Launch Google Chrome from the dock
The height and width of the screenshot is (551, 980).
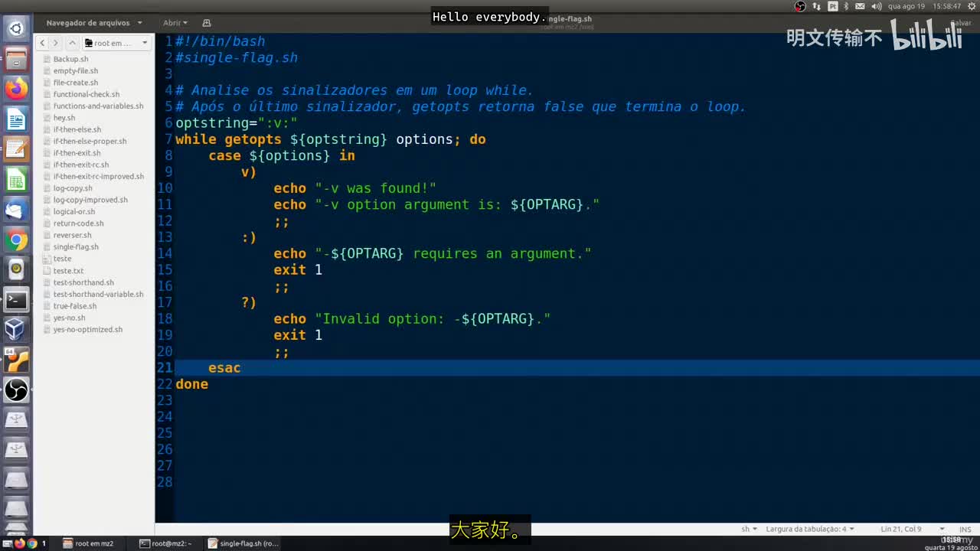tap(16, 240)
